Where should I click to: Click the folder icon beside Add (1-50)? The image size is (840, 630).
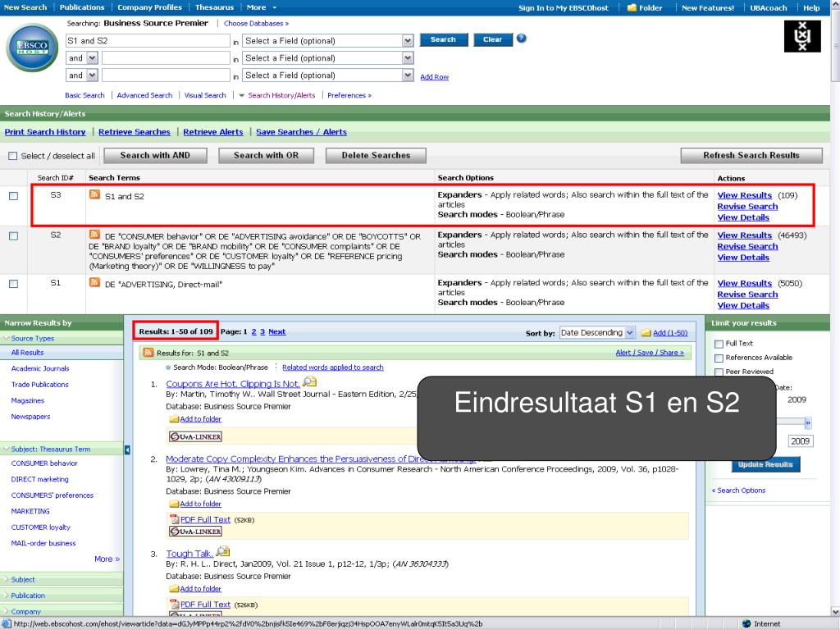[x=646, y=333]
